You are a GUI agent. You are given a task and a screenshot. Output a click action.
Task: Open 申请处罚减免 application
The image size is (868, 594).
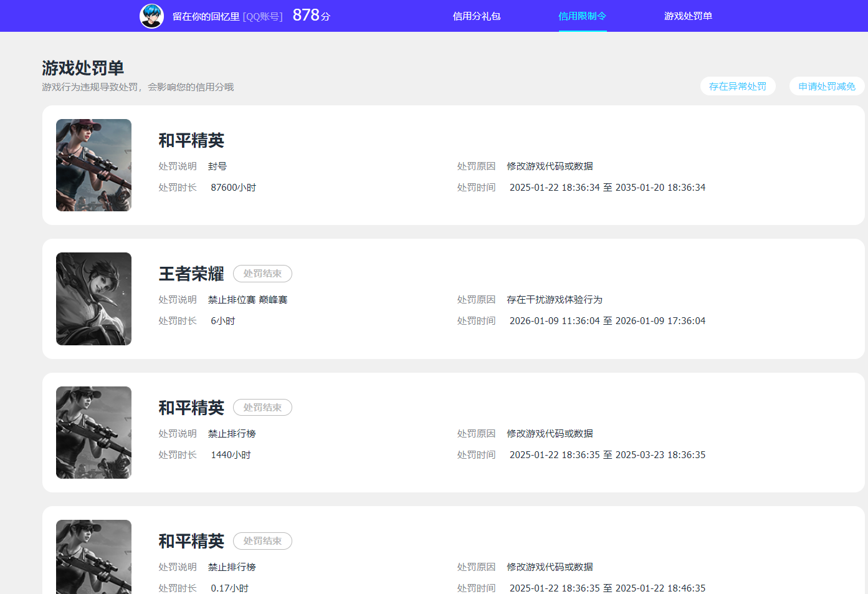(827, 86)
